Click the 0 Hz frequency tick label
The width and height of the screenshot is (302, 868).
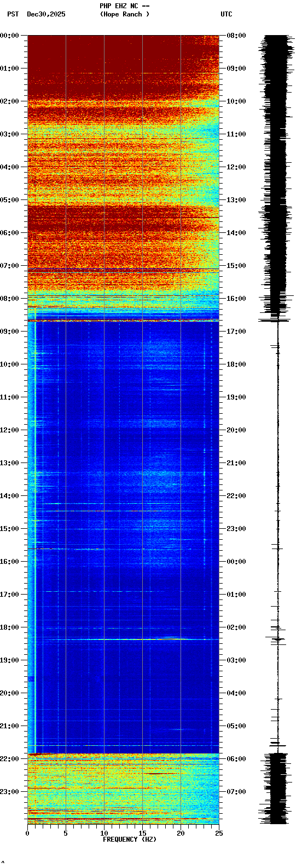tap(27, 833)
